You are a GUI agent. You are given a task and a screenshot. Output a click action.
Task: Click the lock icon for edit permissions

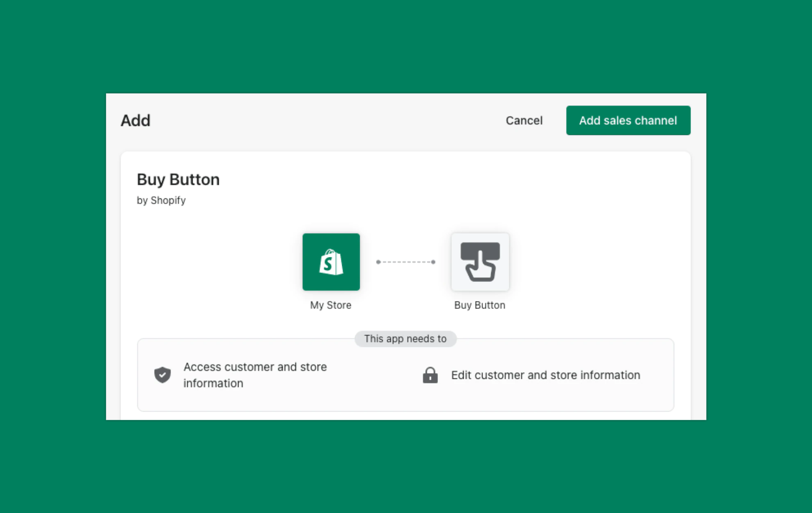[430, 375]
